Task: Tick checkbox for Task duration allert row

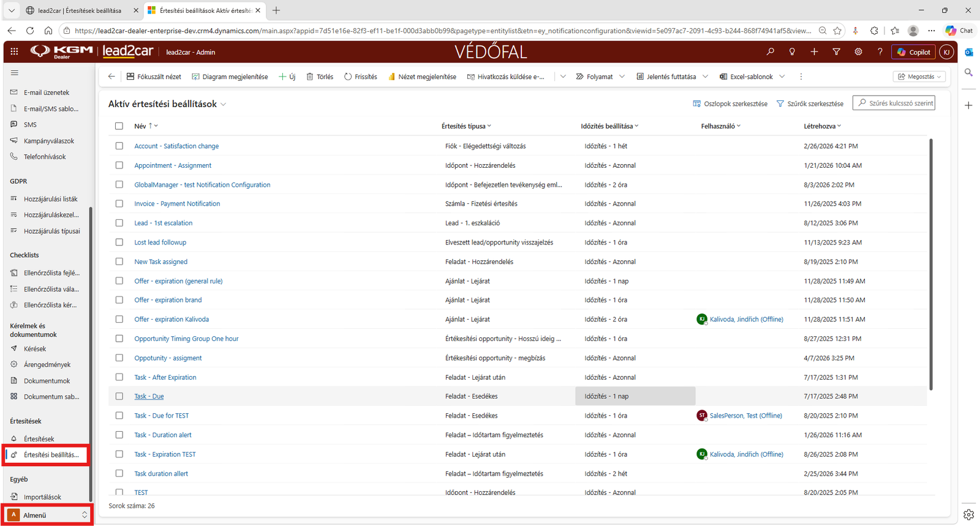Action: 119,473
